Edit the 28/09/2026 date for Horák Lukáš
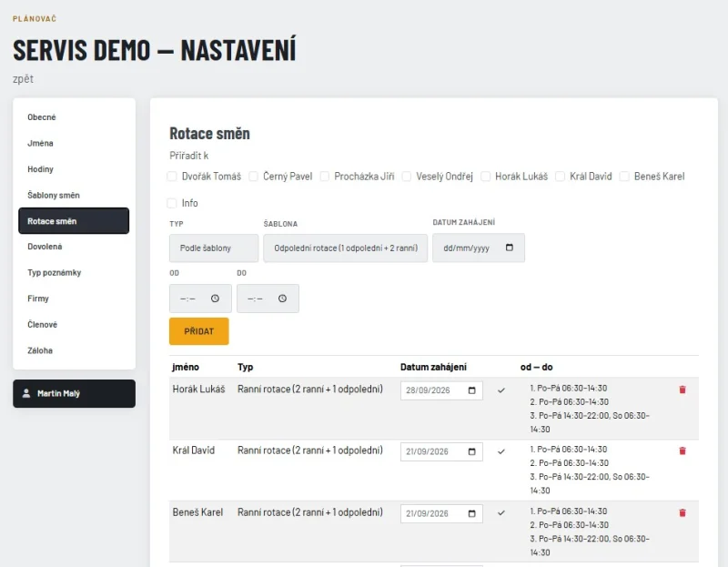Viewport: 728px width, 567px height. (x=441, y=390)
